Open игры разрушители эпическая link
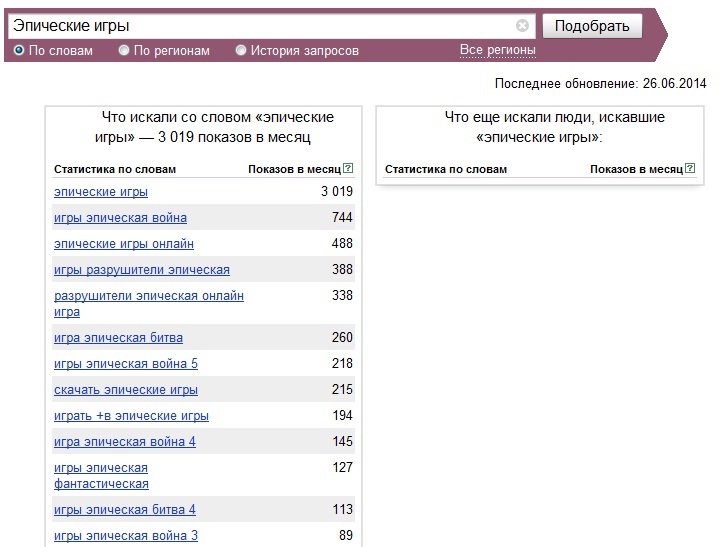The image size is (719, 547). coord(142,270)
